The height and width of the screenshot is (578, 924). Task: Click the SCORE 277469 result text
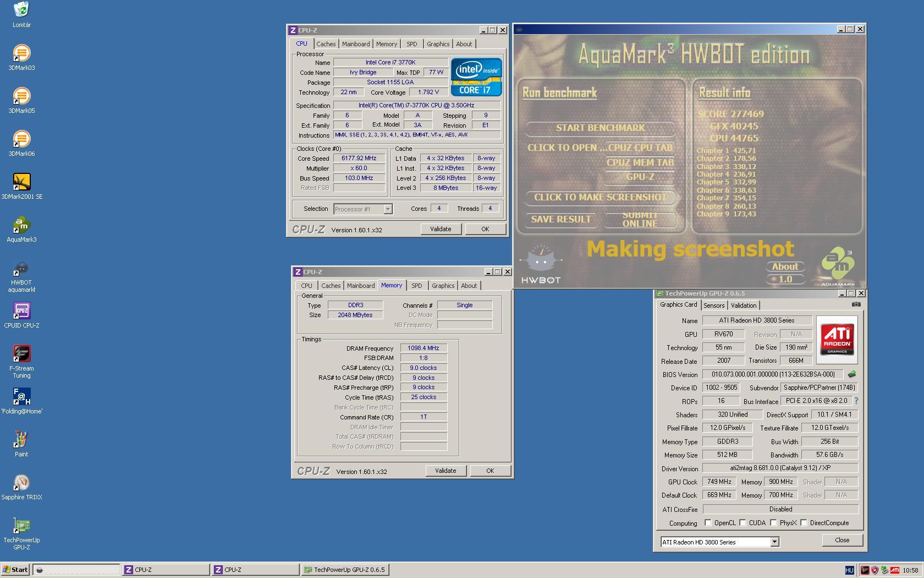click(731, 114)
